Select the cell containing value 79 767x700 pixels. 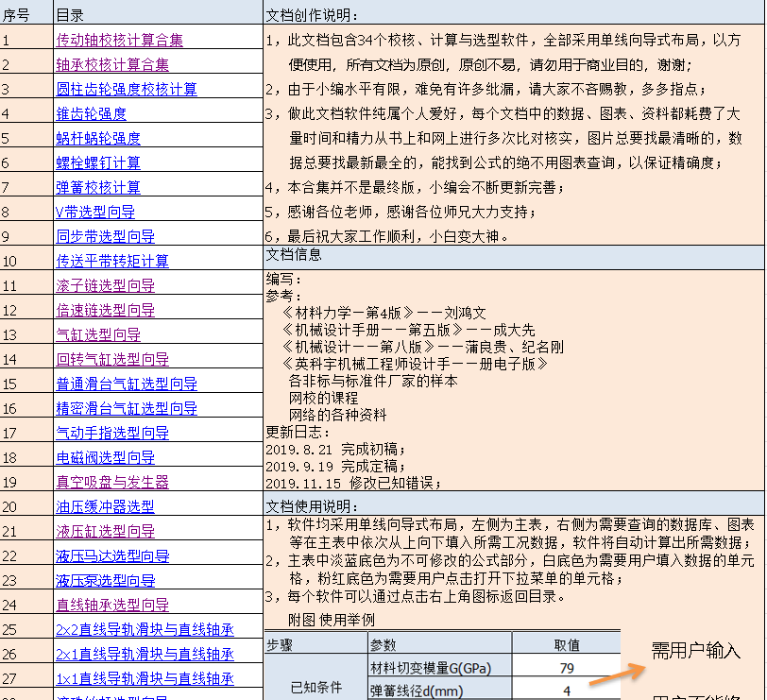coord(567,669)
